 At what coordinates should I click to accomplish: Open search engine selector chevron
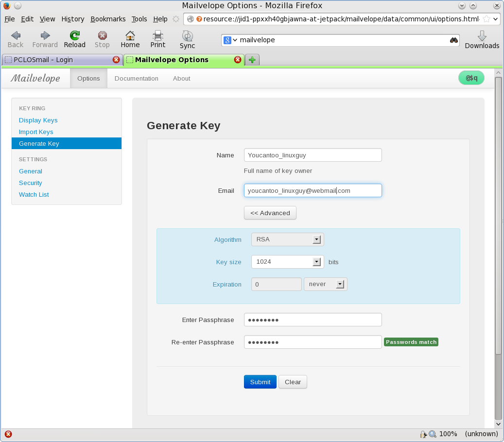click(235, 40)
